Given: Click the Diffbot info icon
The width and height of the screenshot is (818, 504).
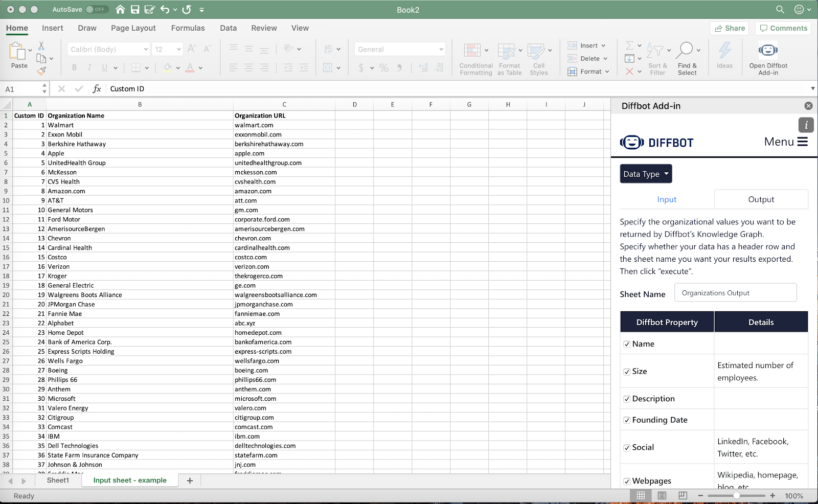Looking at the screenshot, I should (x=806, y=125).
